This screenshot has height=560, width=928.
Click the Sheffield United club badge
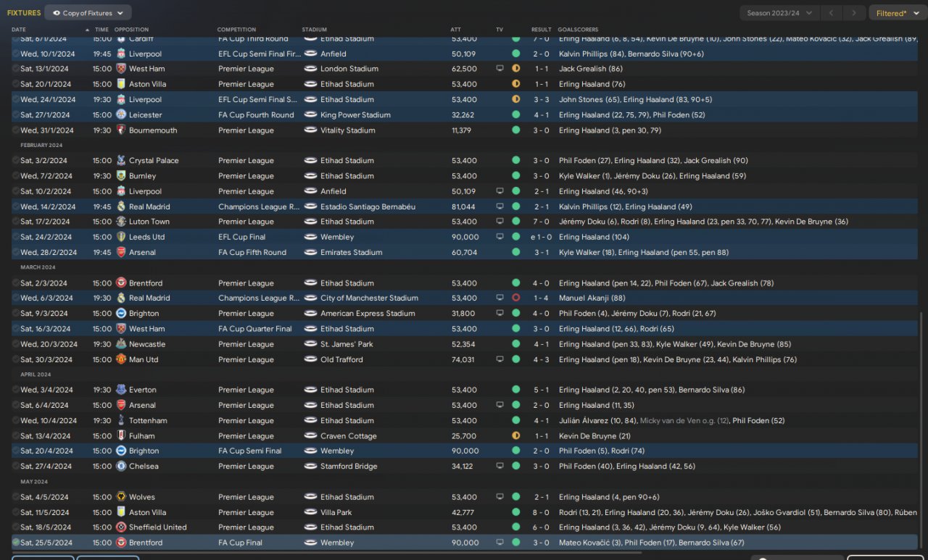click(x=121, y=527)
